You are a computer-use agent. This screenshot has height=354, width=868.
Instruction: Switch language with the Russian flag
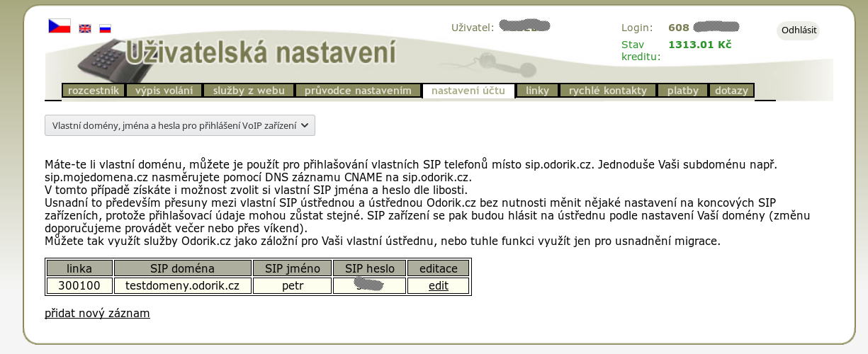(105, 29)
